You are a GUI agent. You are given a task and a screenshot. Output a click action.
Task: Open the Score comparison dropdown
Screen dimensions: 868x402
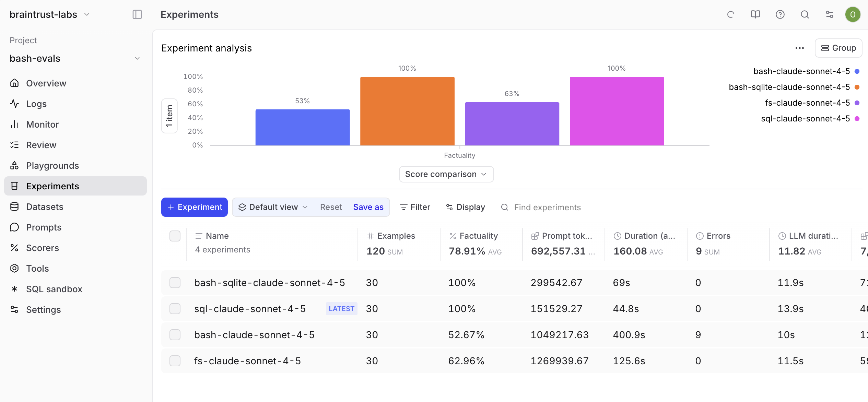[446, 174]
